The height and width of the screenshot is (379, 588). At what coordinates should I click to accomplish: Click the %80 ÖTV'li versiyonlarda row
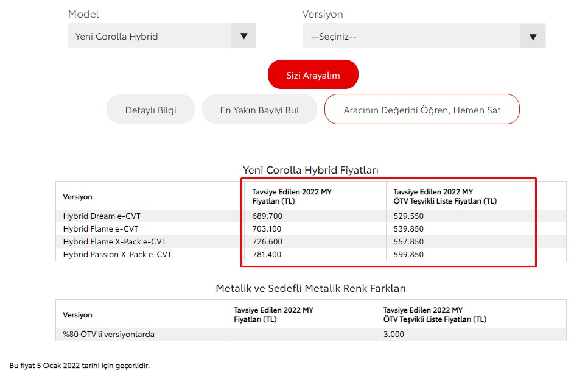tap(311, 335)
